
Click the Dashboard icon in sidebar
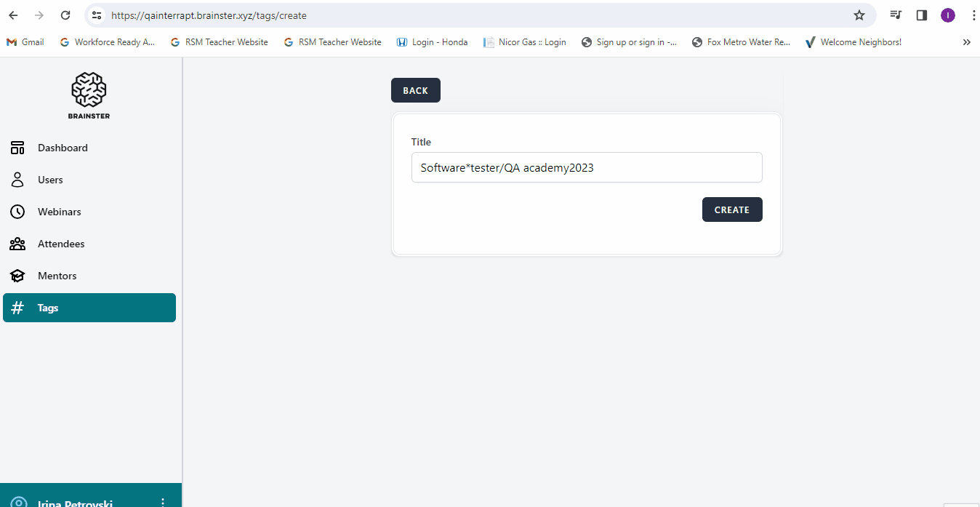pyautogui.click(x=17, y=148)
